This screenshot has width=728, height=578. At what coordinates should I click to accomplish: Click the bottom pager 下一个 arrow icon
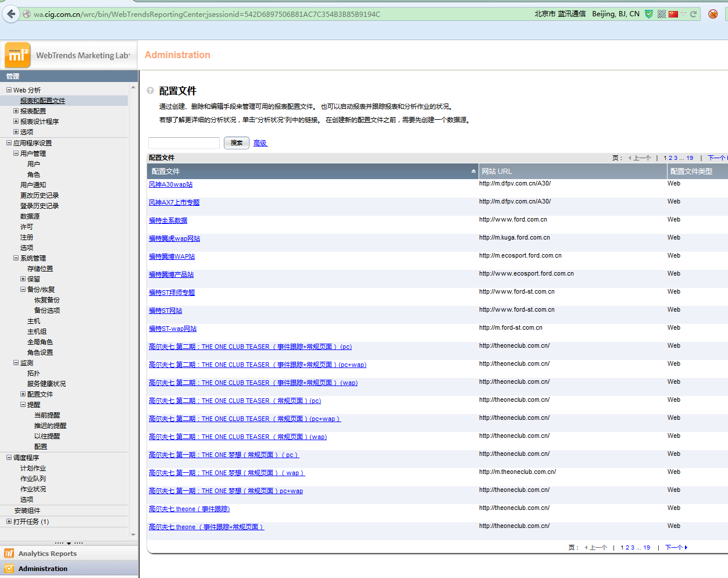(686, 548)
